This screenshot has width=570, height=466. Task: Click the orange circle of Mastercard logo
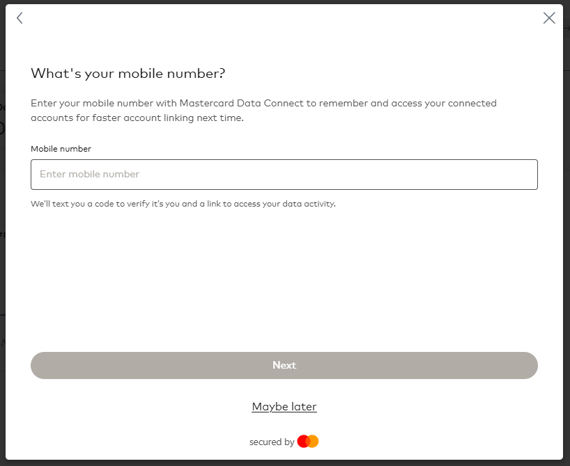(313, 441)
